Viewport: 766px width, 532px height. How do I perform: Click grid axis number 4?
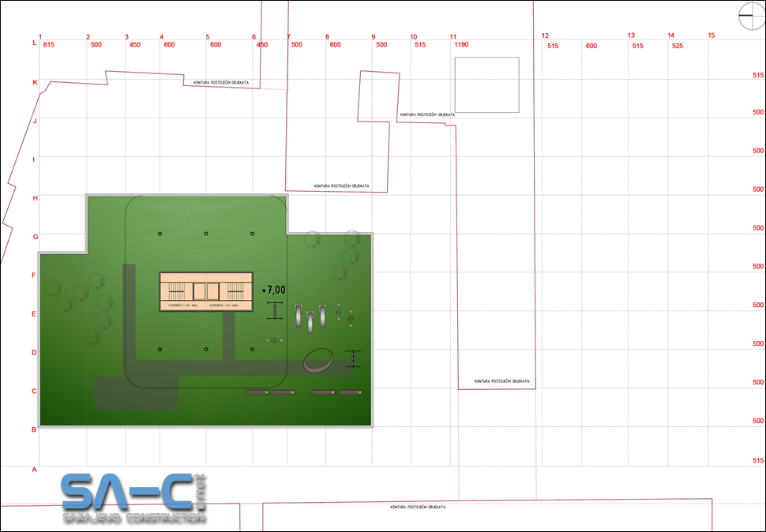[162, 36]
